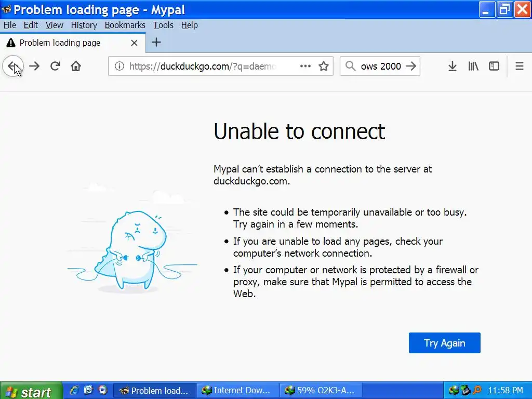Open the History menu
The width and height of the screenshot is (532, 399).
[84, 25]
